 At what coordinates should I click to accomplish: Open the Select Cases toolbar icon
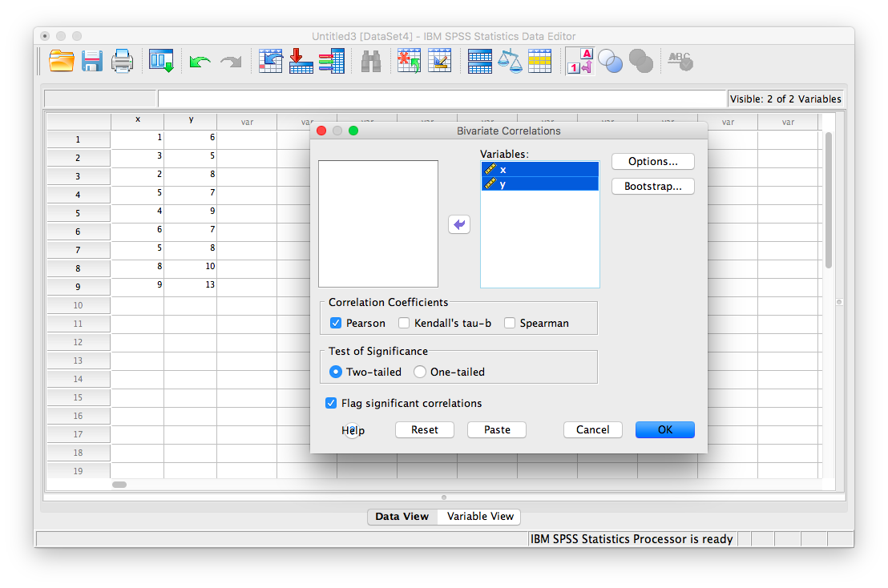point(539,61)
